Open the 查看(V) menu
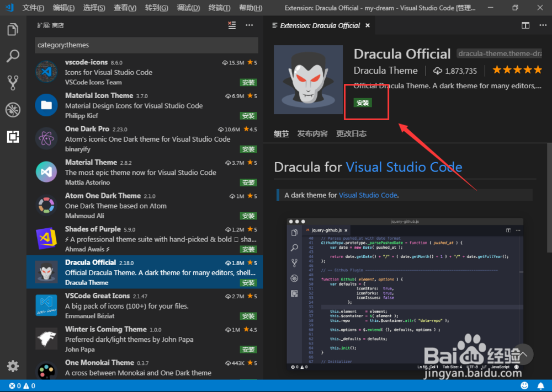 tap(125, 8)
